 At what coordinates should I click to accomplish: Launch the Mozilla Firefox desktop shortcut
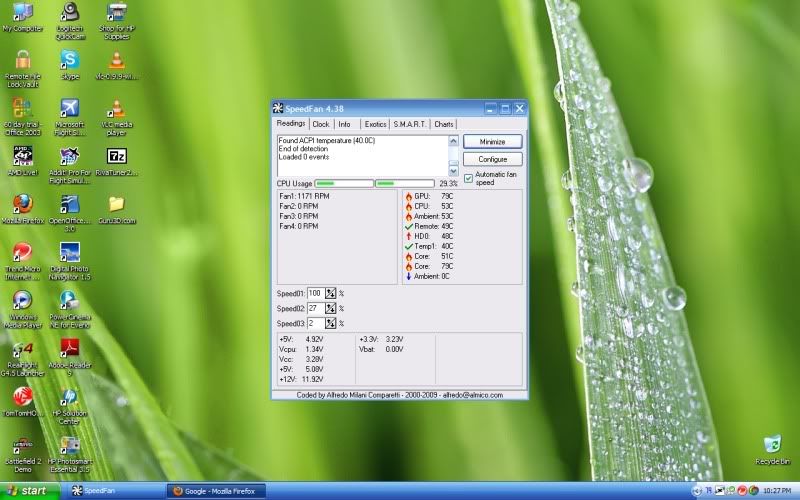coord(22,209)
